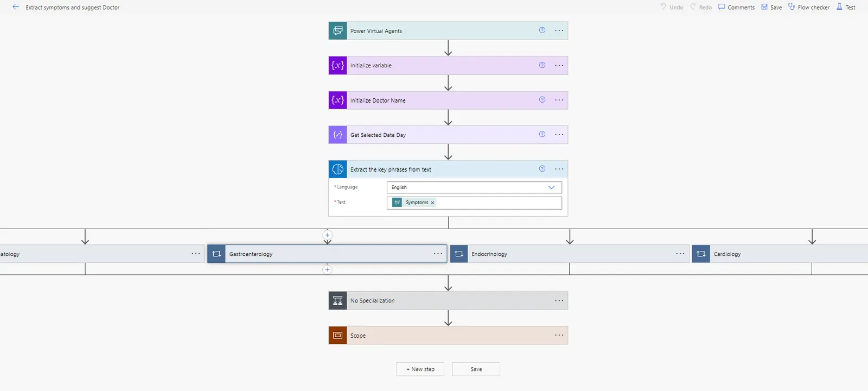Click the Get Selected Date Day compose icon
The width and height of the screenshot is (868, 391).
click(337, 135)
